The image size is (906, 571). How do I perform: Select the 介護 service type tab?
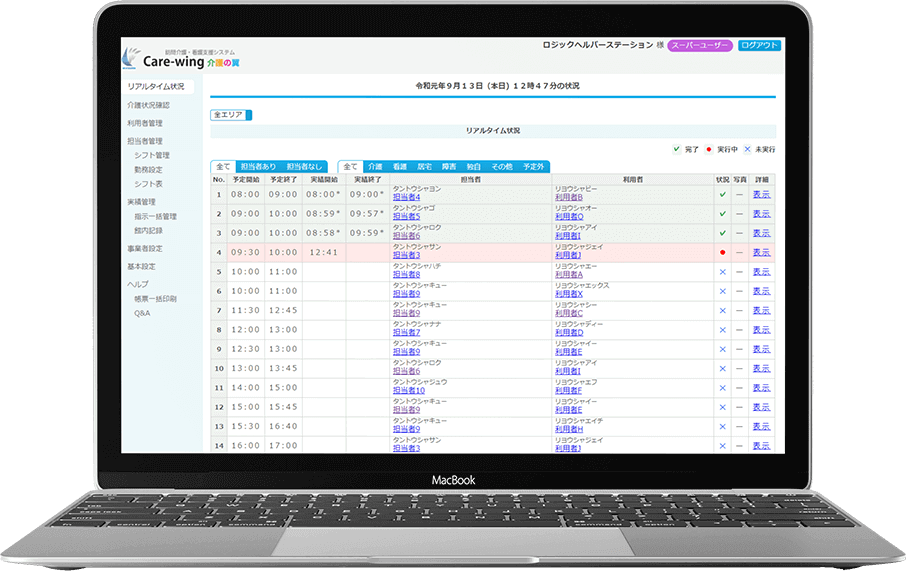pyautogui.click(x=375, y=166)
